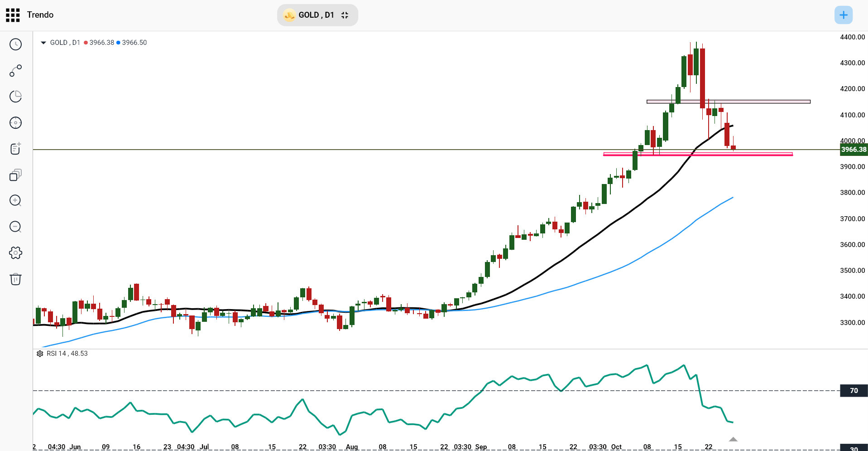Screen dimensions: 868x451
Task: Zoom in on the chart
Action: 15,200
